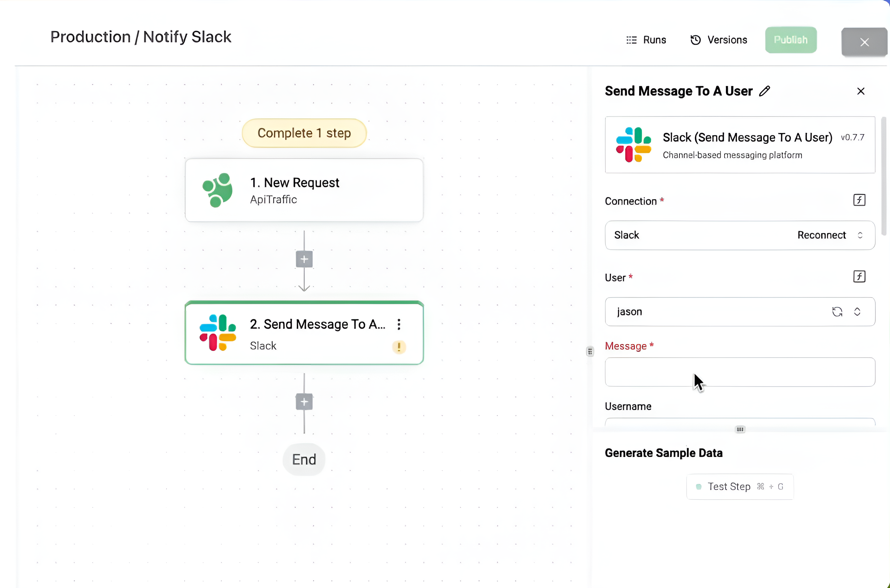Image resolution: width=890 pixels, height=588 pixels.
Task: Click Reconnect for the Slack connection
Action: coord(821,235)
